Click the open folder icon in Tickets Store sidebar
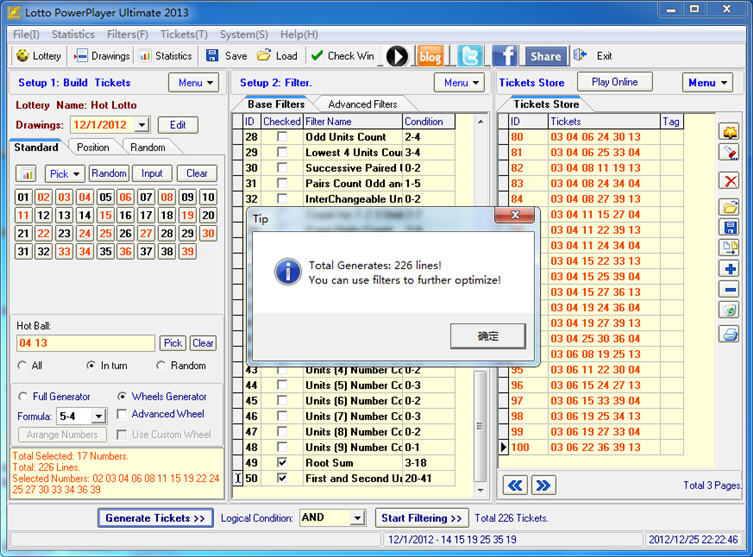 tap(729, 207)
